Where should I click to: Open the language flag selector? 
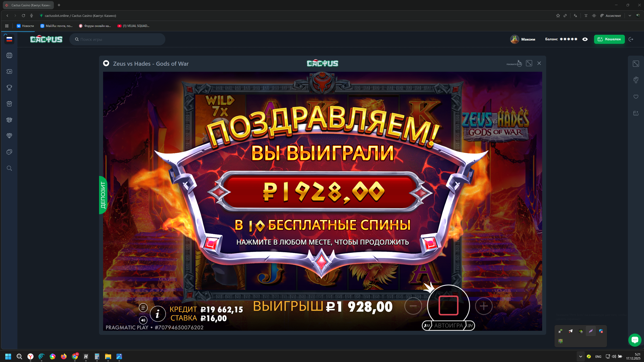coord(9,39)
